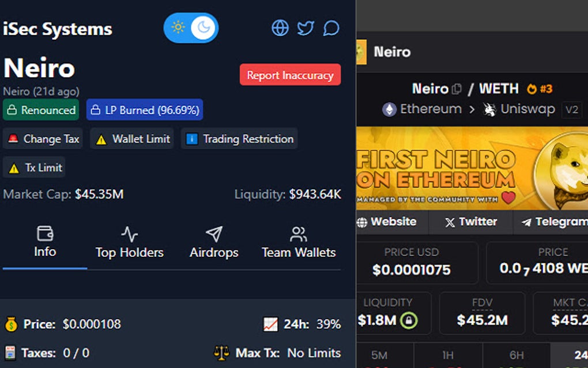Image resolution: width=588 pixels, height=368 pixels.
Task: Switch to the Airdrops tab
Action: pos(214,242)
